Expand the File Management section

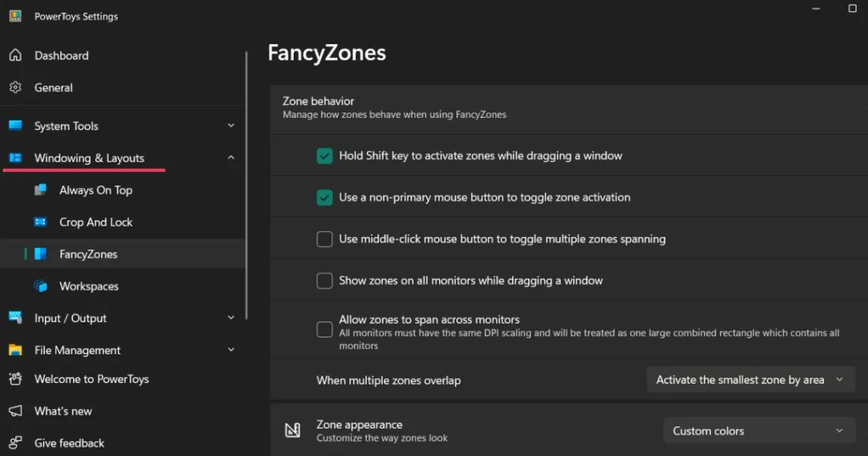pyautogui.click(x=231, y=350)
